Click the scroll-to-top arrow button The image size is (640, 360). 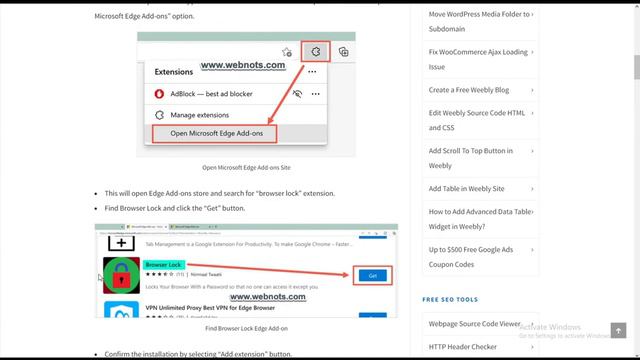[x=618, y=331]
